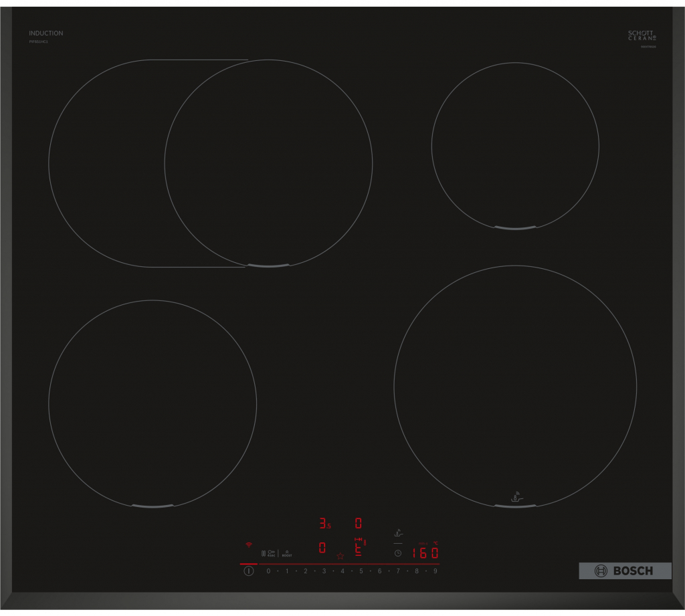
Task: Set power level to 5 on slider
Action: pos(361,571)
